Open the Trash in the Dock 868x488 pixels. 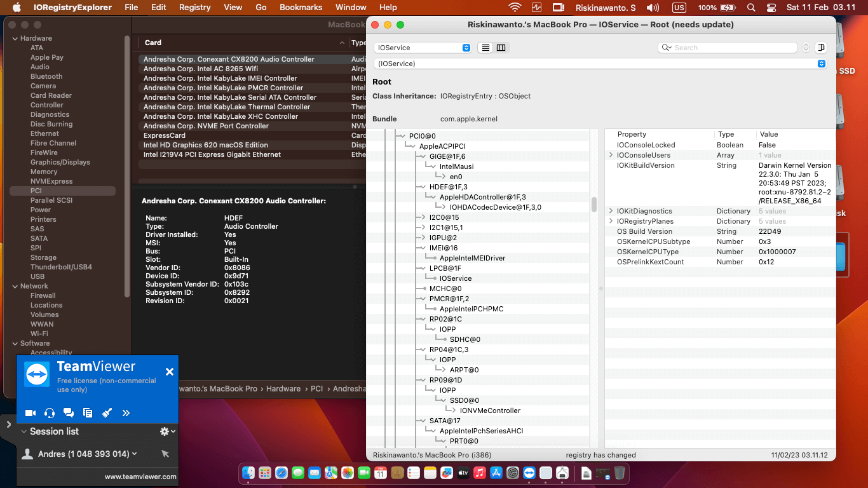coord(620,473)
